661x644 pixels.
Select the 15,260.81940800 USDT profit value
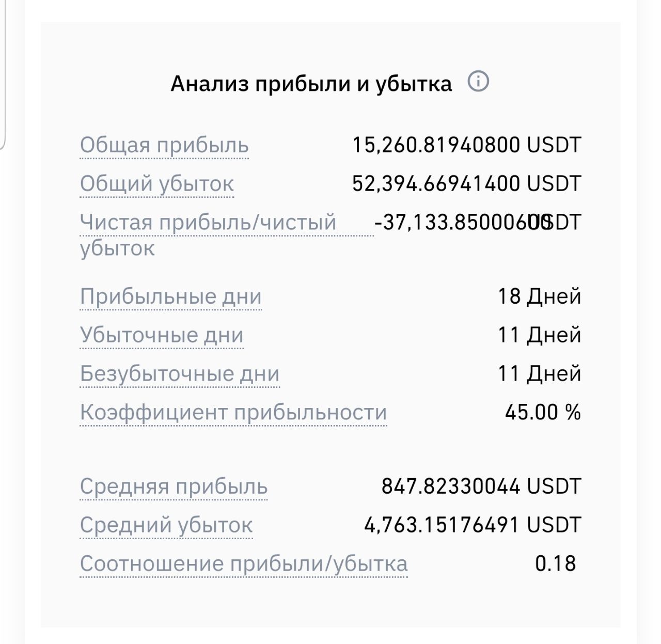tap(467, 145)
